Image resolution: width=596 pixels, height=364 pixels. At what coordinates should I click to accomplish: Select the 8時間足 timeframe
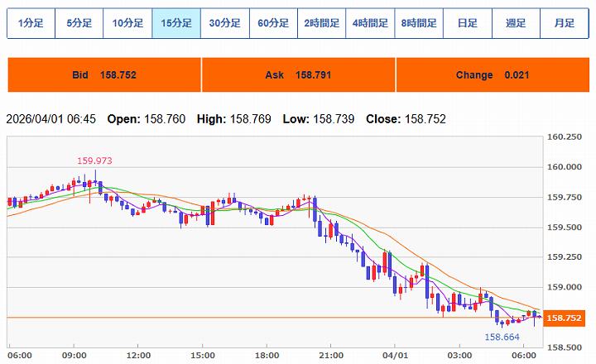coord(418,23)
